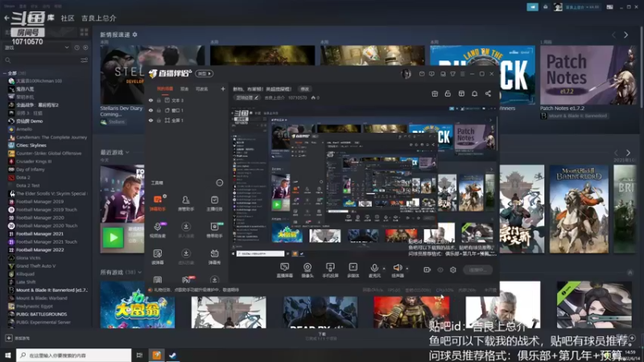This screenshot has width=644, height=362.
Task: Open the share icon in Douyu header
Action: [488, 93]
